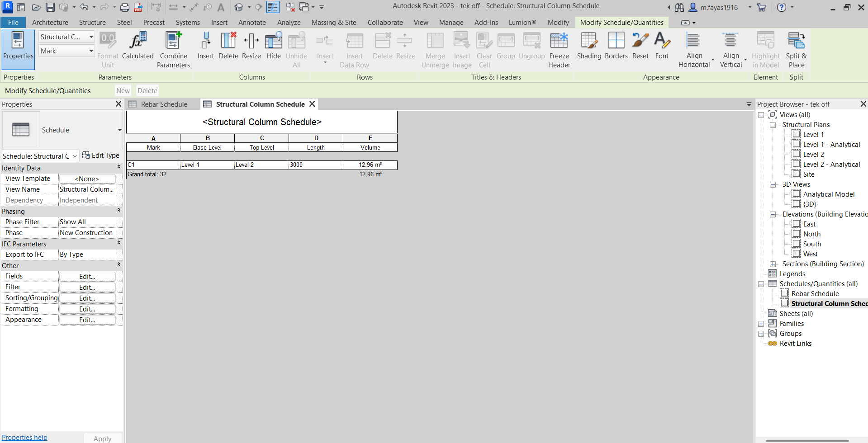This screenshot has height=443, width=868.
Task: Activate the Freeze Header tool
Action: [x=559, y=49]
